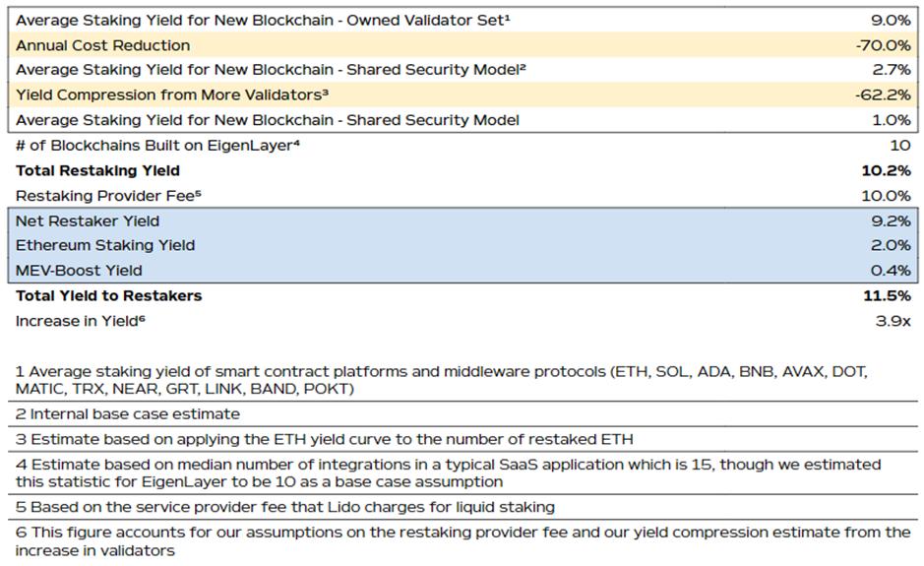The width and height of the screenshot is (924, 566).
Task: Click footnote 5 about Lido's service fee
Action: point(284,507)
